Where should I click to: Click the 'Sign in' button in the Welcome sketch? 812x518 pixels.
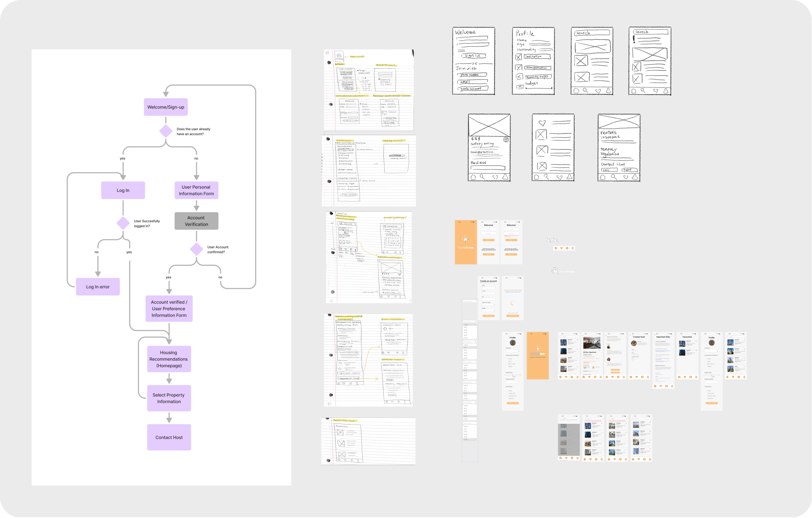pos(474,56)
